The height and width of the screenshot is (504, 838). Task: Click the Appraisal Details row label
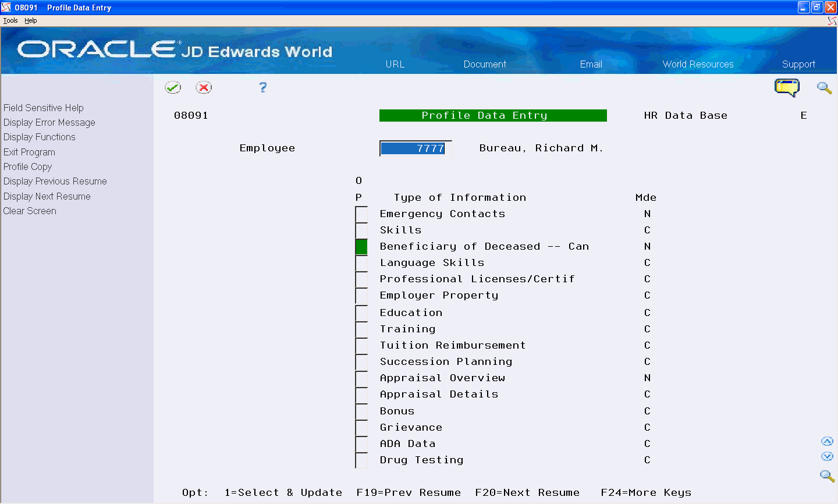click(x=439, y=395)
